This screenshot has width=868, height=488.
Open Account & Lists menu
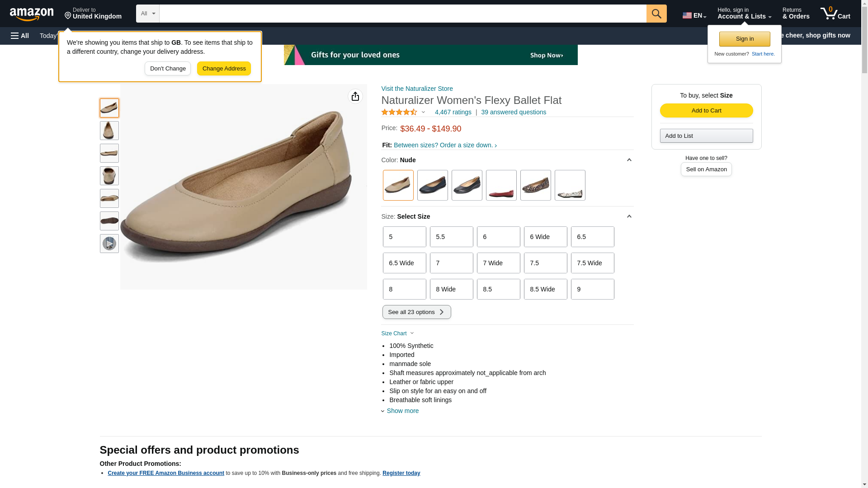744,14
